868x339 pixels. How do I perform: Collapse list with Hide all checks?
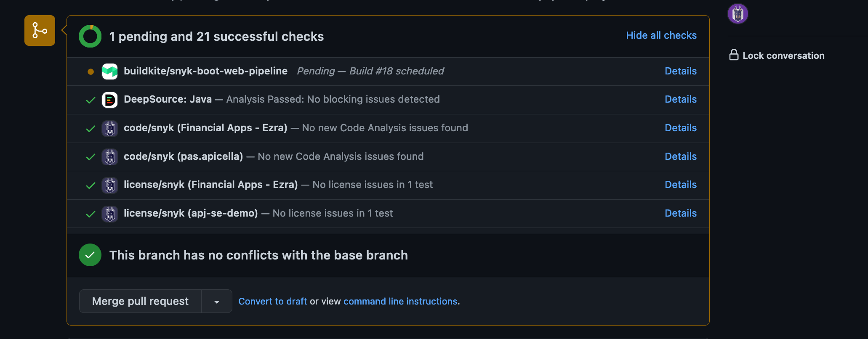click(x=661, y=35)
